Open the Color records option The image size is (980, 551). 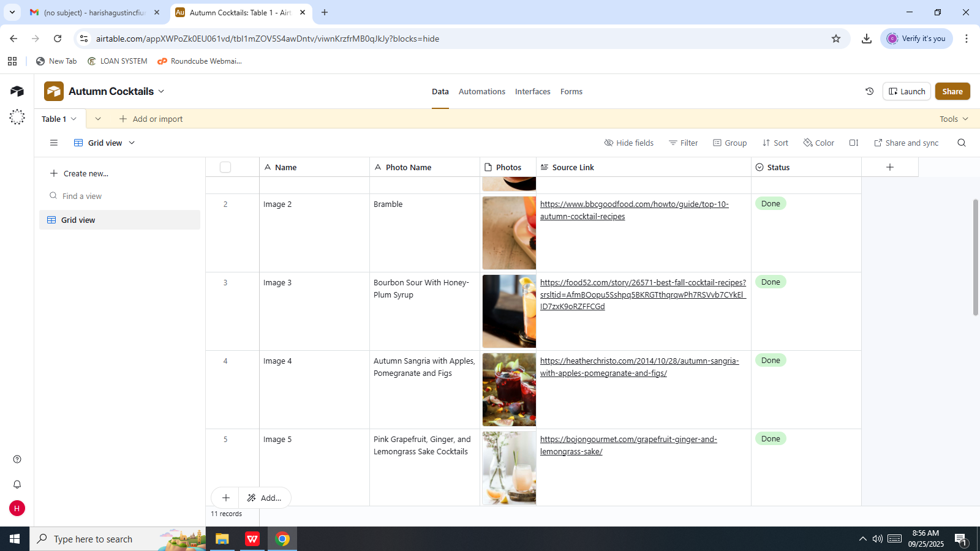[x=818, y=143]
